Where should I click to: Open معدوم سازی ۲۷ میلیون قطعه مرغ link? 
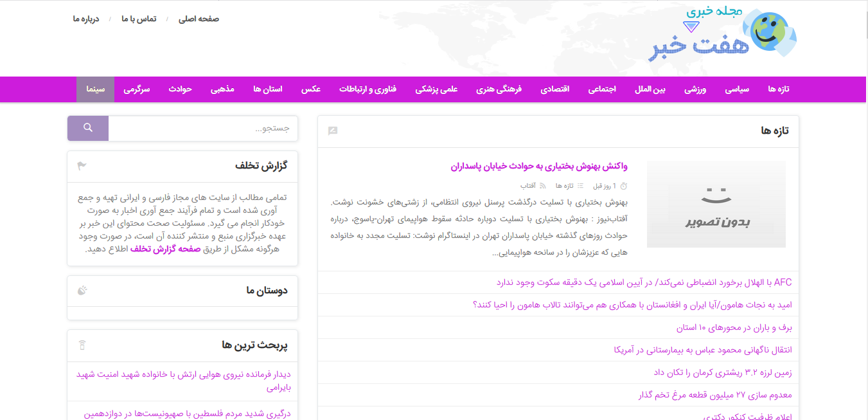pyautogui.click(x=716, y=395)
